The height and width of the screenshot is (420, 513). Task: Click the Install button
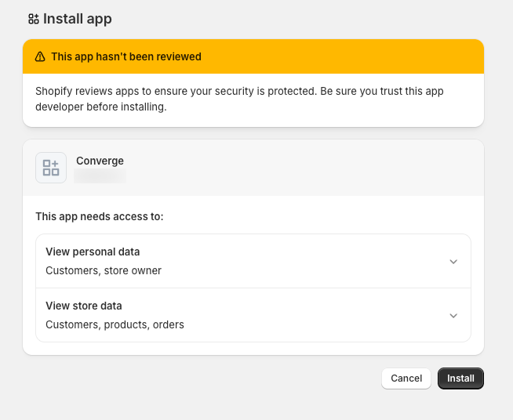coord(460,378)
